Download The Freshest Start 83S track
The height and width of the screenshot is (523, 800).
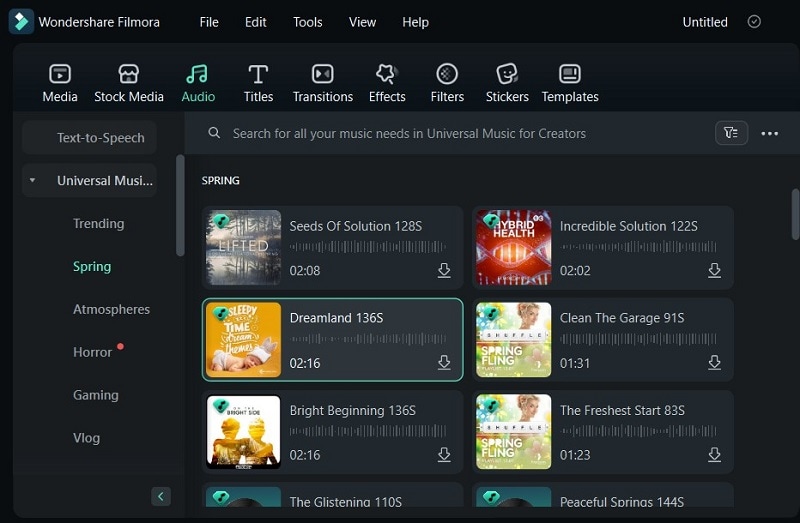click(714, 455)
